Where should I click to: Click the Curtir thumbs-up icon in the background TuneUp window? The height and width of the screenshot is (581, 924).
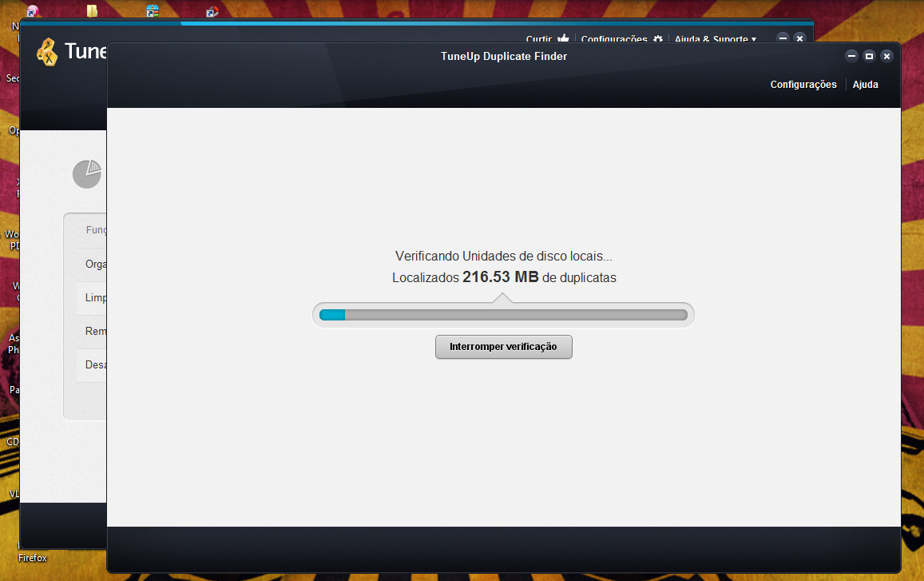coord(563,39)
